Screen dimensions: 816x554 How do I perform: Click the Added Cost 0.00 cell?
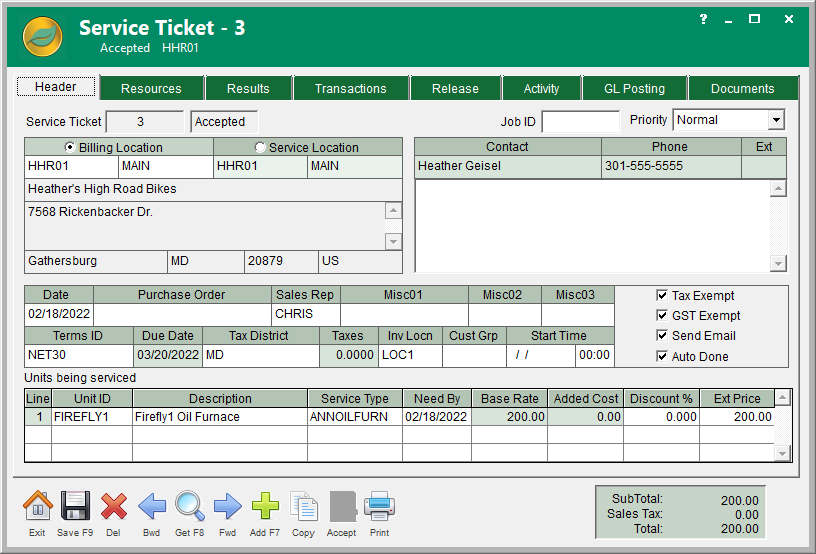[x=585, y=417]
